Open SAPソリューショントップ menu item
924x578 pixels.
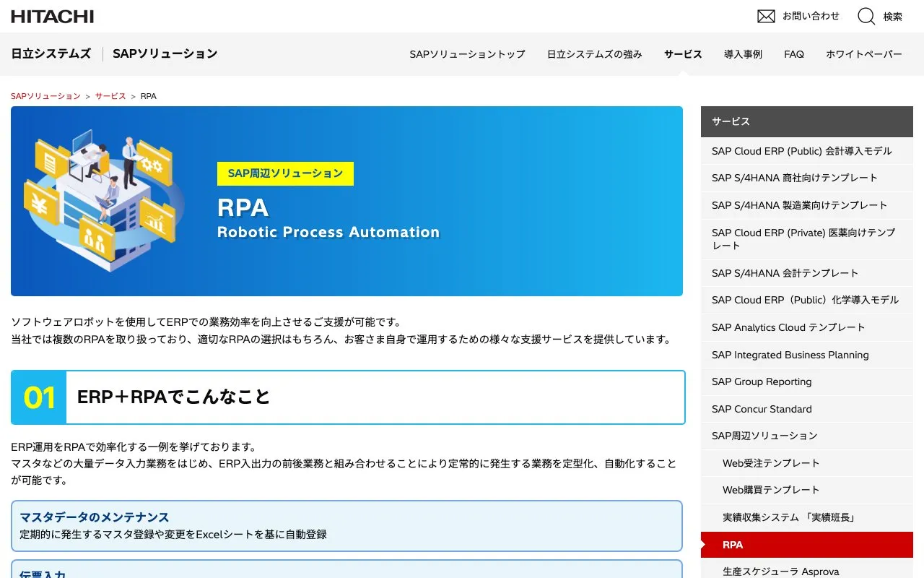[467, 54]
